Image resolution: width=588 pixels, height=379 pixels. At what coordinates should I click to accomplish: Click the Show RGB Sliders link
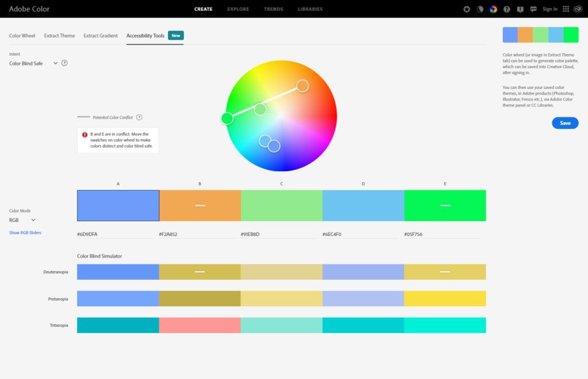25,233
